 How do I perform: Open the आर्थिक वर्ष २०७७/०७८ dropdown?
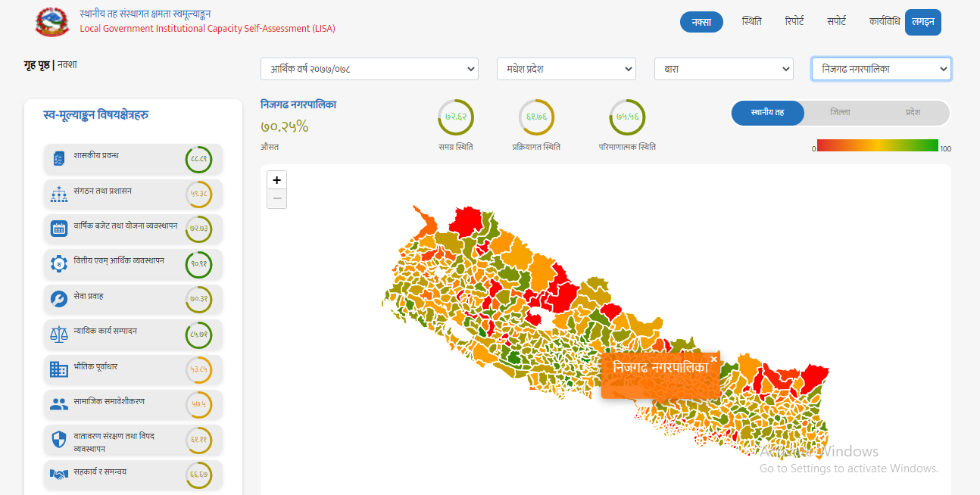pyautogui.click(x=370, y=69)
